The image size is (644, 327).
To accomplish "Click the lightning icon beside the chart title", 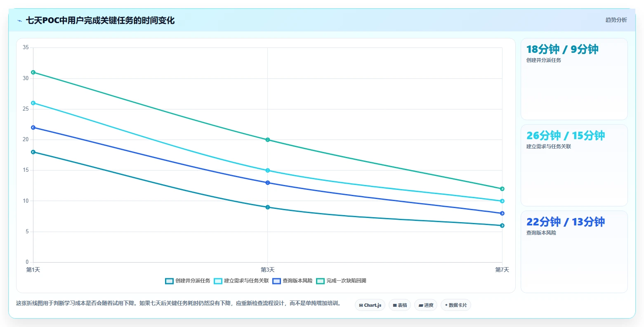I will tap(20, 21).
